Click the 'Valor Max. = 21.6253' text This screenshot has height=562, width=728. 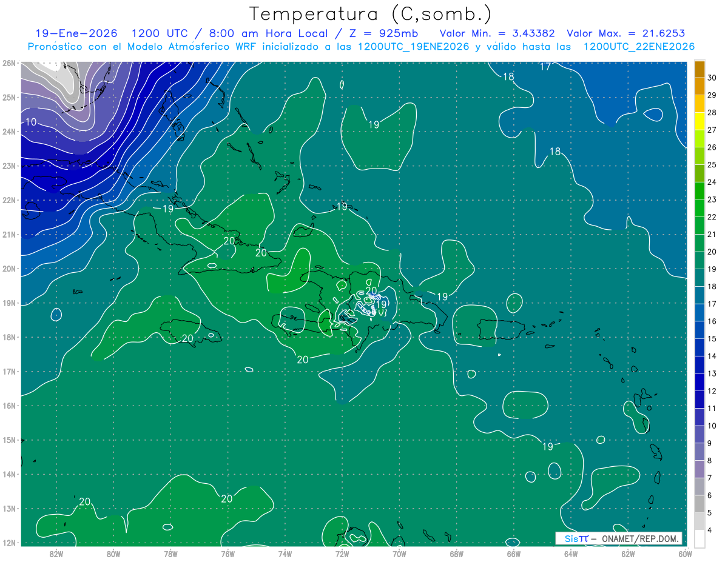pyautogui.click(x=625, y=33)
